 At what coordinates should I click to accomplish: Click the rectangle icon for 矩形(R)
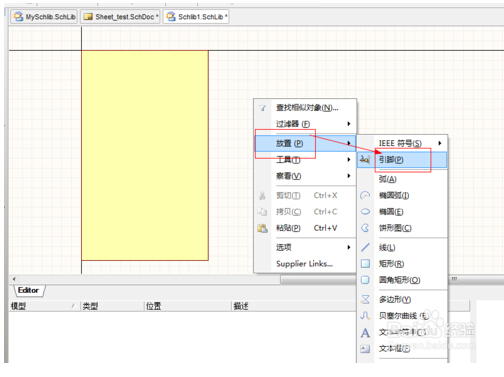pos(365,264)
